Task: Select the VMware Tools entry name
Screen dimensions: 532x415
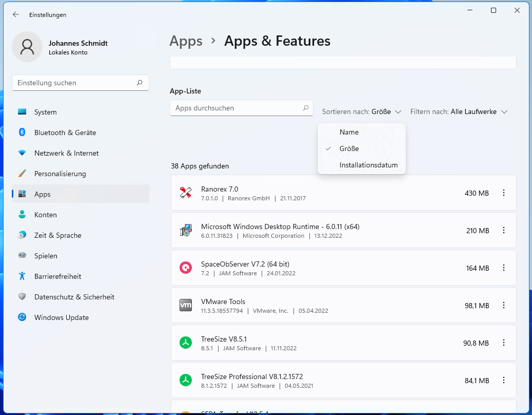Action: [223, 301]
